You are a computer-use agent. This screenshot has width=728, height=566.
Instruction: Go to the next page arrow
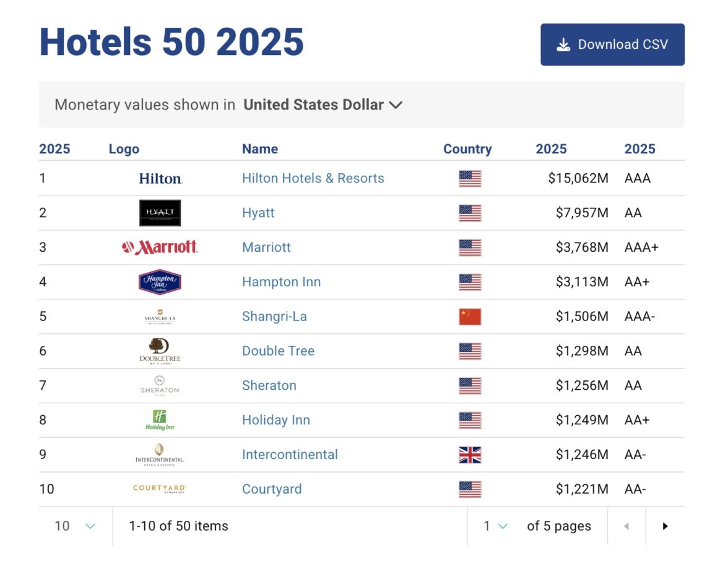pyautogui.click(x=665, y=526)
